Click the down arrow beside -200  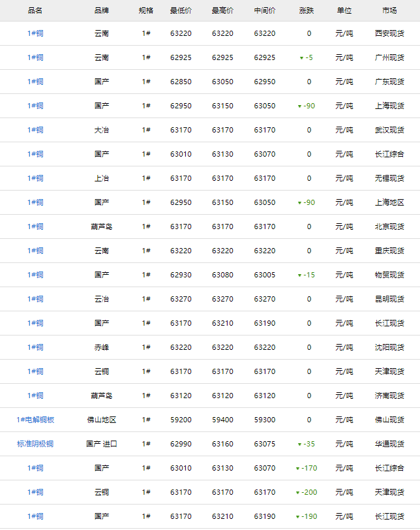tap(297, 493)
